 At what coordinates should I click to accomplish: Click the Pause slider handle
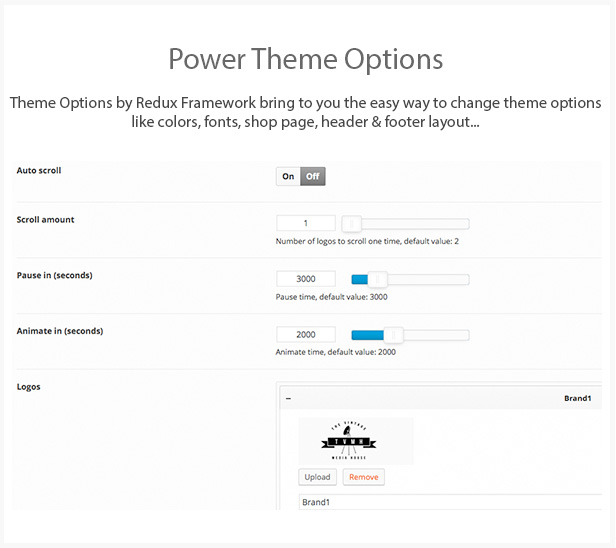[378, 279]
